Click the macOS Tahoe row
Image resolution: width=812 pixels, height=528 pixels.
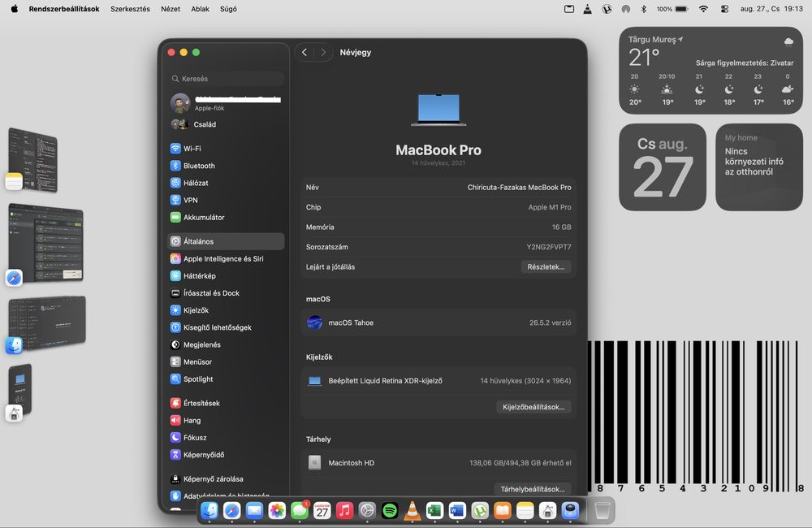pyautogui.click(x=438, y=322)
